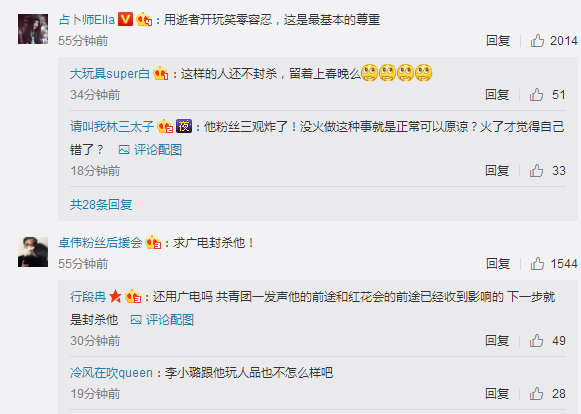This screenshot has width=581, height=414.
Task: Like 冷风在吹queen's reply with 28 likes
Action: pyautogui.click(x=536, y=394)
